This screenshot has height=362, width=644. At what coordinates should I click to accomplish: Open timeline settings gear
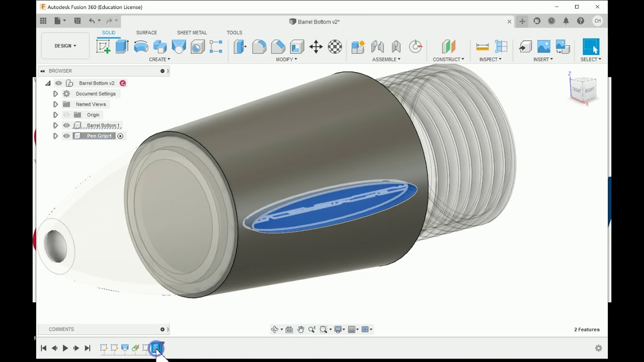pyautogui.click(x=598, y=348)
